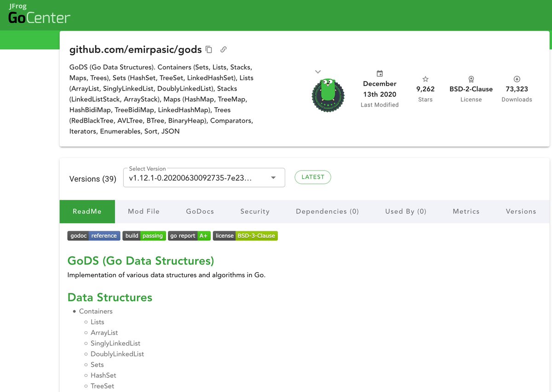Open the Used By (0) tab
The image size is (552, 392).
click(406, 211)
